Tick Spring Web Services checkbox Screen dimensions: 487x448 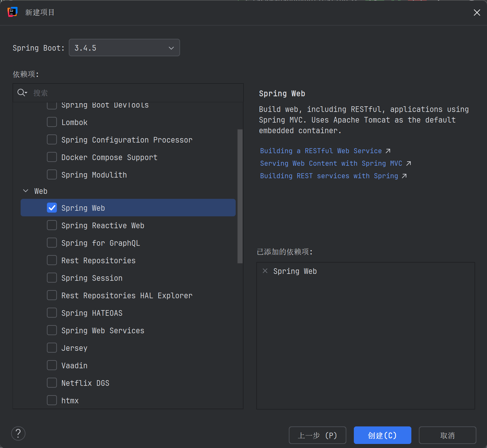point(52,330)
